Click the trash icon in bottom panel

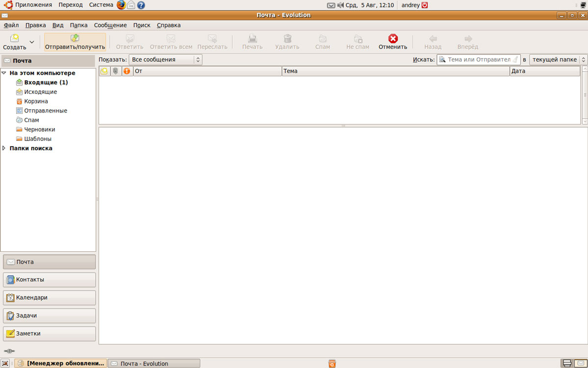[x=332, y=364]
